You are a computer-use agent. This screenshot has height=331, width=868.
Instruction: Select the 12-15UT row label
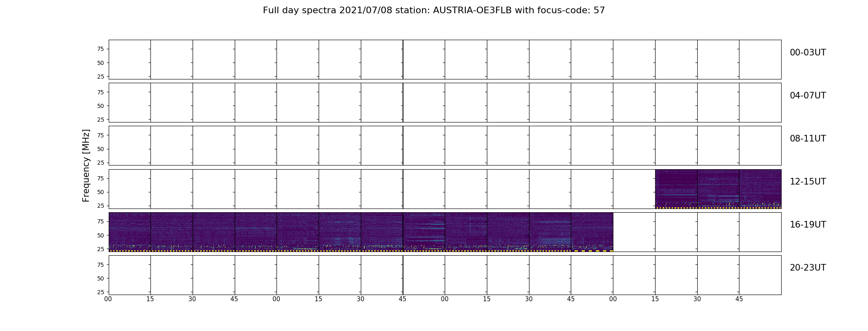click(808, 182)
